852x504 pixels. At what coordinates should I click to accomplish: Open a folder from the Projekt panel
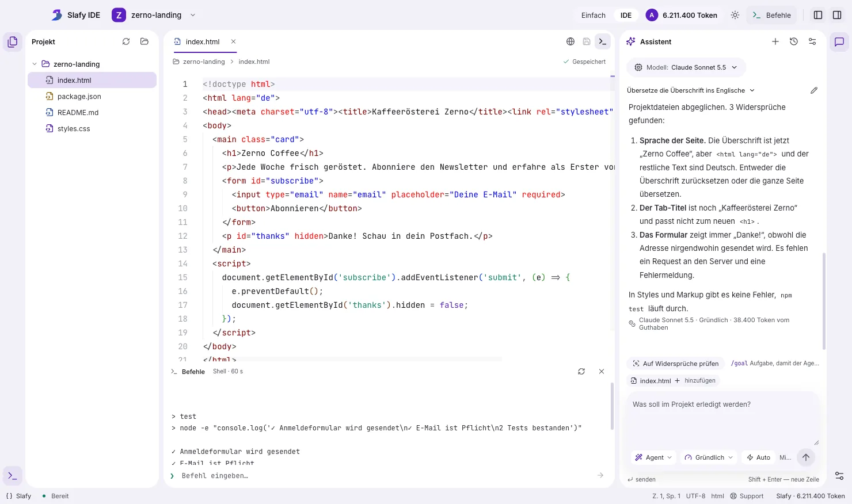click(144, 41)
